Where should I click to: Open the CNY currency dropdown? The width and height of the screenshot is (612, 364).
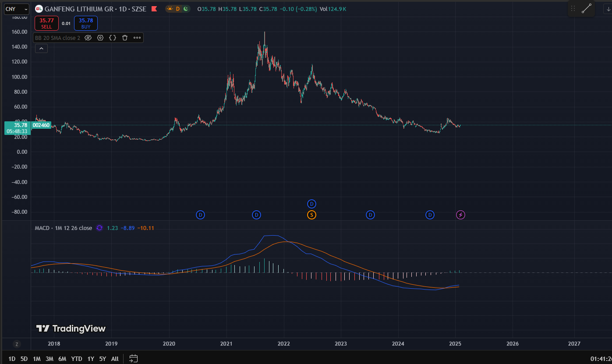17,9
